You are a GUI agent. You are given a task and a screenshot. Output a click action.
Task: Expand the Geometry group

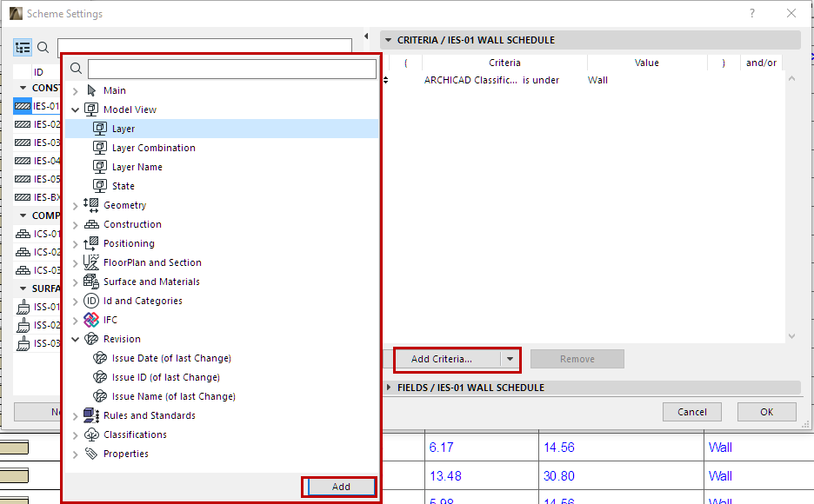(x=76, y=206)
